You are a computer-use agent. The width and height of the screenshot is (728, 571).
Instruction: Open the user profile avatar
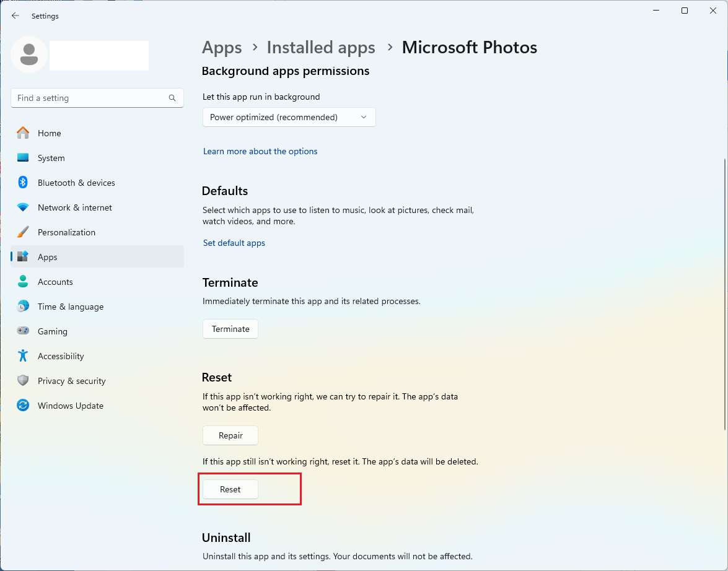29,54
